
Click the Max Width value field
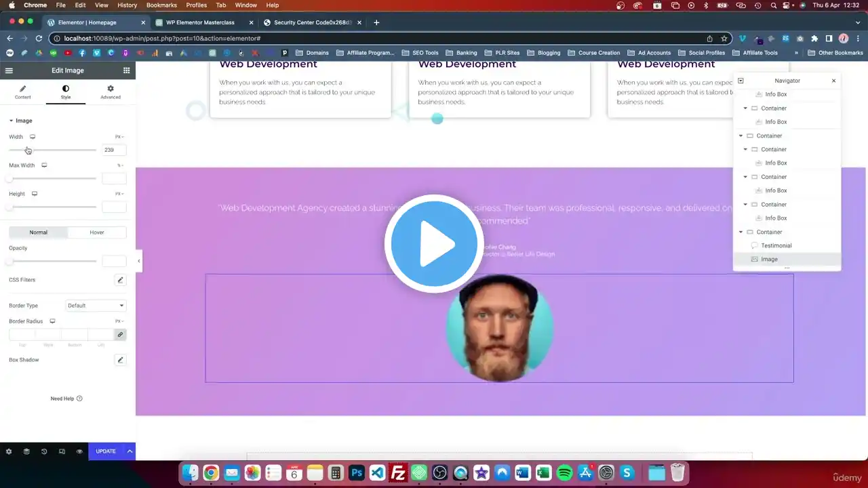coord(114,178)
